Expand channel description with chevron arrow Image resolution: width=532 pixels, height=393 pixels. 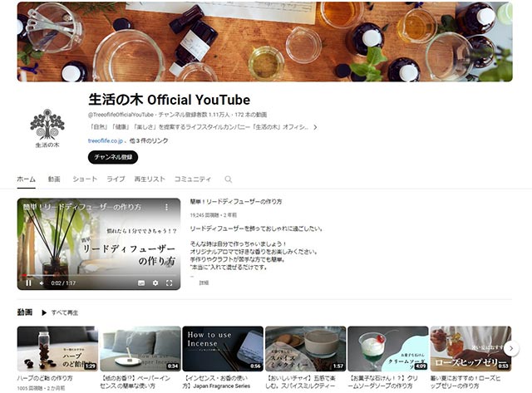pyautogui.click(x=315, y=127)
